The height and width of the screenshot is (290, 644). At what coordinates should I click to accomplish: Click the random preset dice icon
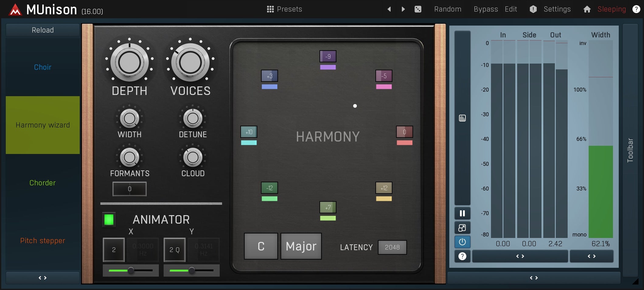pos(418,9)
